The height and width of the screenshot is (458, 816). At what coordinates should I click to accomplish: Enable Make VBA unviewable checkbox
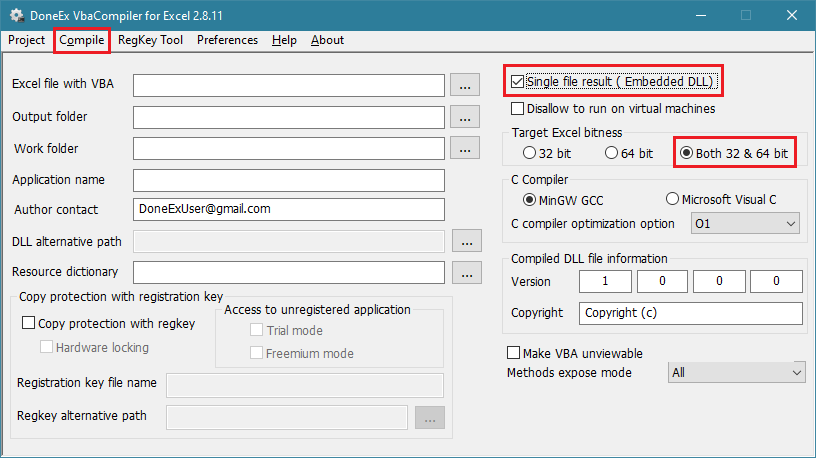pos(513,353)
